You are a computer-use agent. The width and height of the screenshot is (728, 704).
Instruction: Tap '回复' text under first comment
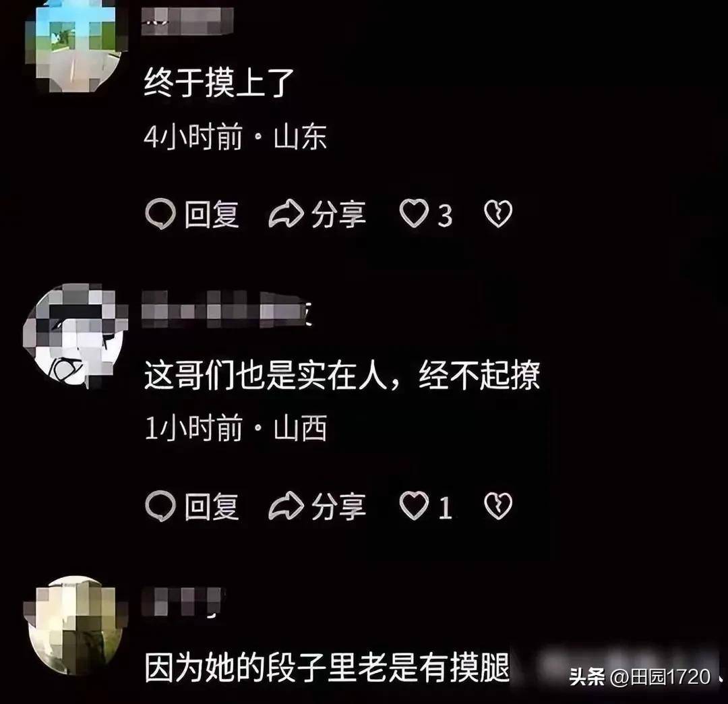pyautogui.click(x=212, y=214)
